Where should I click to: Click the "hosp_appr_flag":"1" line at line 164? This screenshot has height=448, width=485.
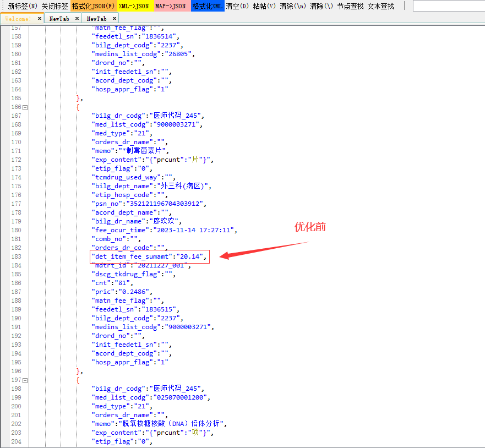coord(130,89)
